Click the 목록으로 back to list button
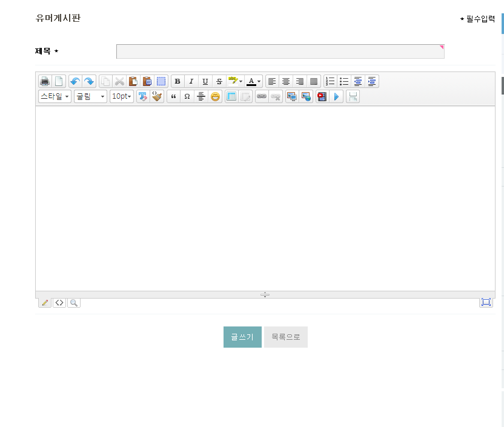Viewport: 504px width, 427px height. (x=286, y=337)
